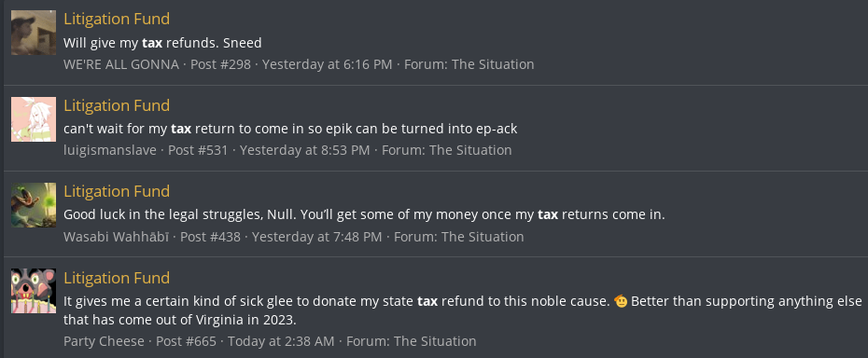The height and width of the screenshot is (358, 868).
Task: Visit Party Cheese username link
Action: [105, 341]
